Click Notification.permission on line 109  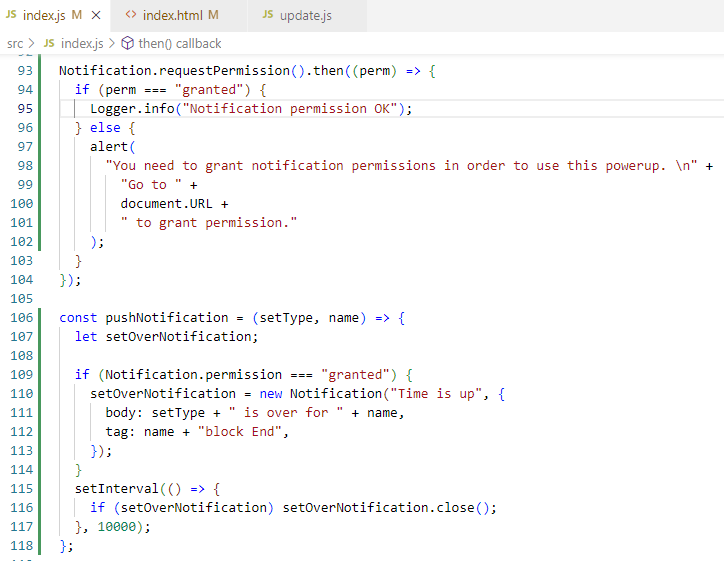[x=193, y=374]
